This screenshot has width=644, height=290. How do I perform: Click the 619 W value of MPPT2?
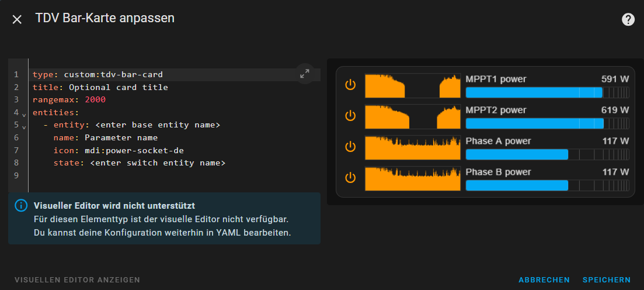(x=615, y=111)
